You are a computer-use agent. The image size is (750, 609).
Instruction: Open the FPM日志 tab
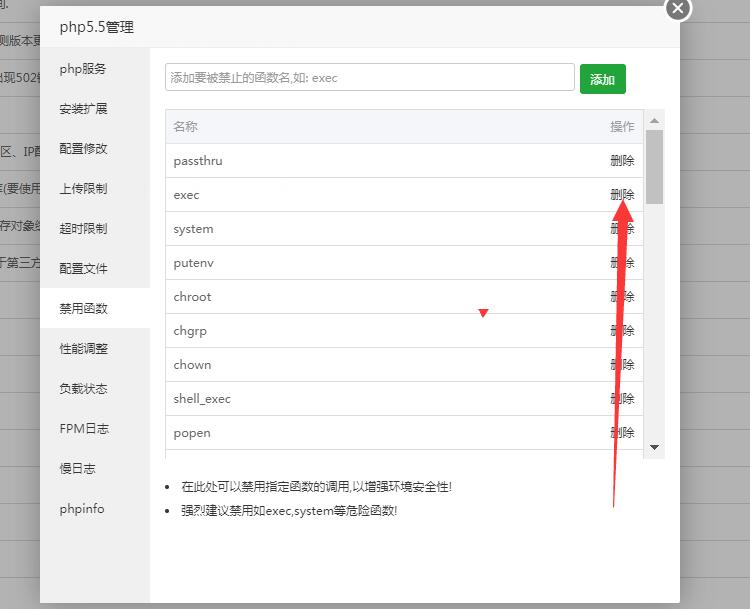(83, 429)
